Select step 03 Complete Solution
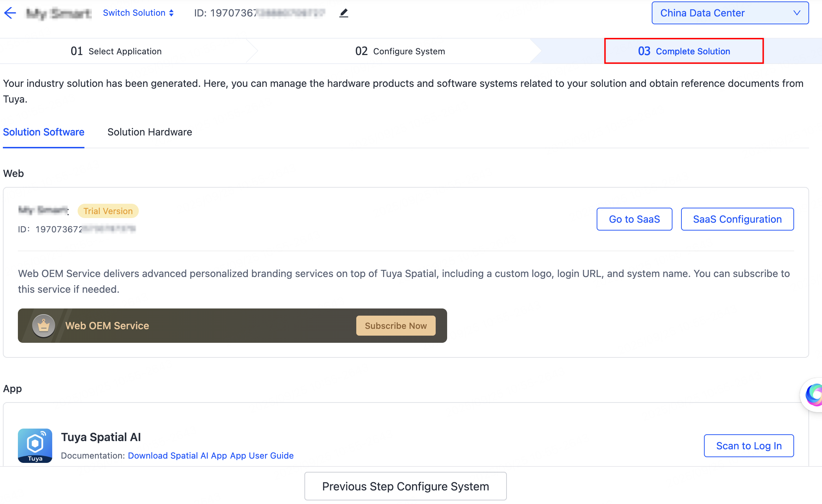The height and width of the screenshot is (504, 822). [684, 51]
